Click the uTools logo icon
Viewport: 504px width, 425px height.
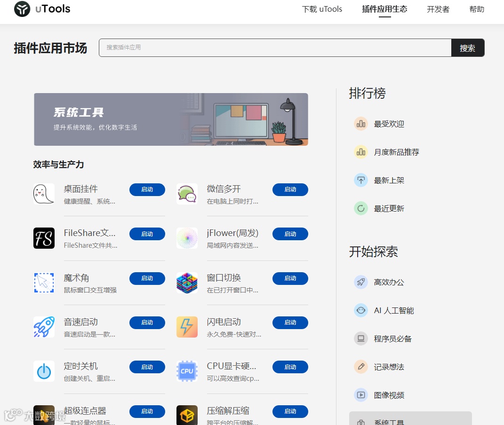(x=22, y=9)
